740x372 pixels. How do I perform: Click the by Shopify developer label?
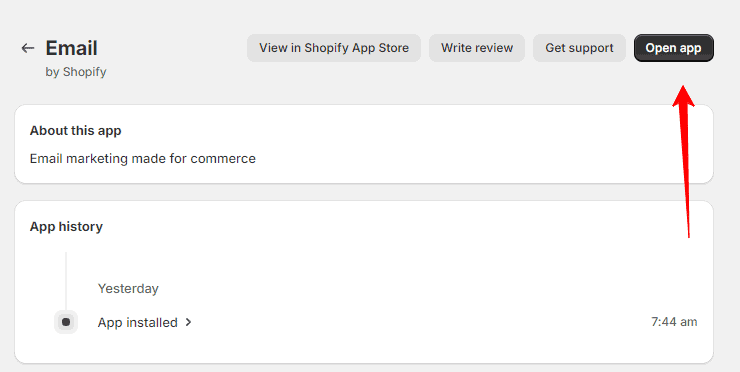tap(76, 72)
